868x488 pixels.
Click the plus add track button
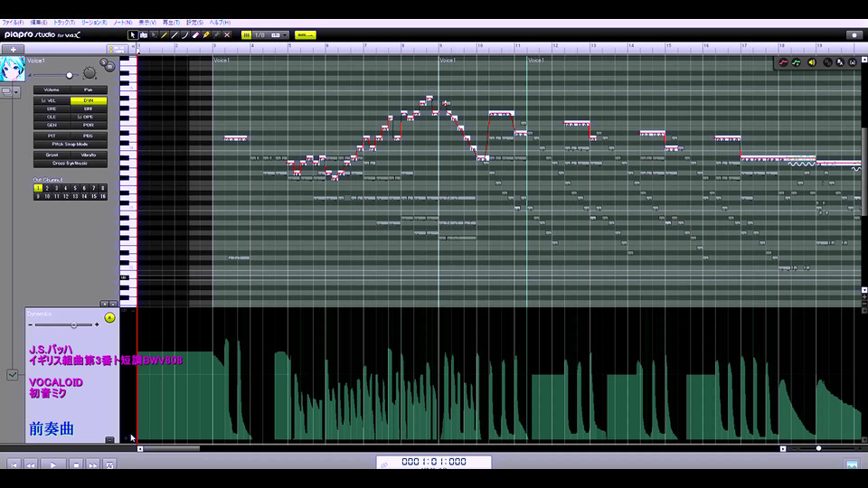(13, 49)
